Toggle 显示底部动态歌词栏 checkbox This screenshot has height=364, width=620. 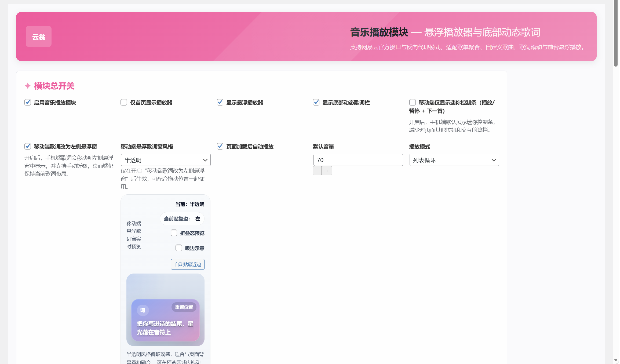pyautogui.click(x=316, y=102)
